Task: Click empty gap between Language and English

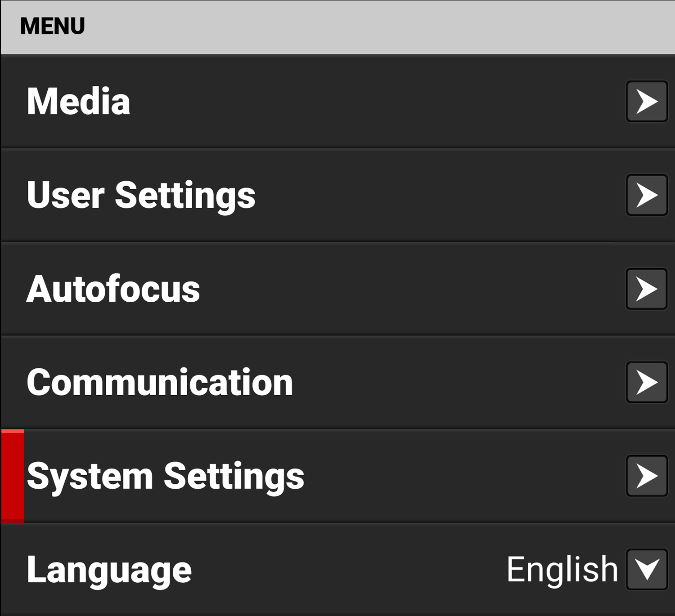Action: [x=346, y=569]
